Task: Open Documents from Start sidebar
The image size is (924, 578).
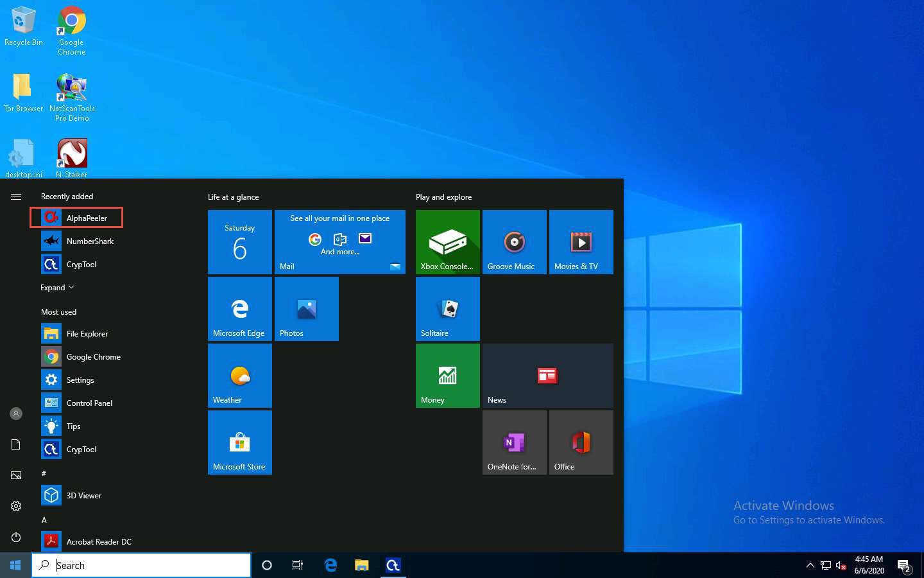Action: click(x=16, y=444)
